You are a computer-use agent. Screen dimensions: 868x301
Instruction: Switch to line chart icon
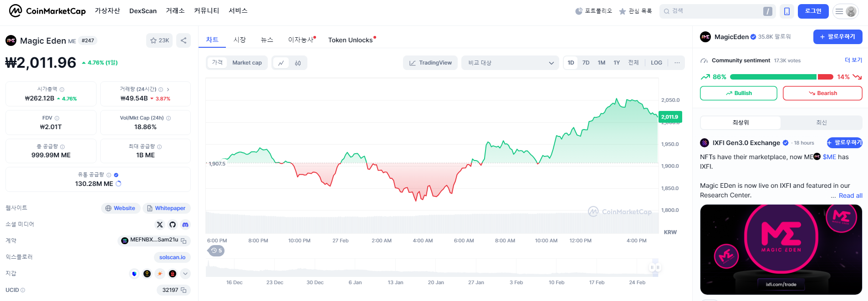point(281,63)
